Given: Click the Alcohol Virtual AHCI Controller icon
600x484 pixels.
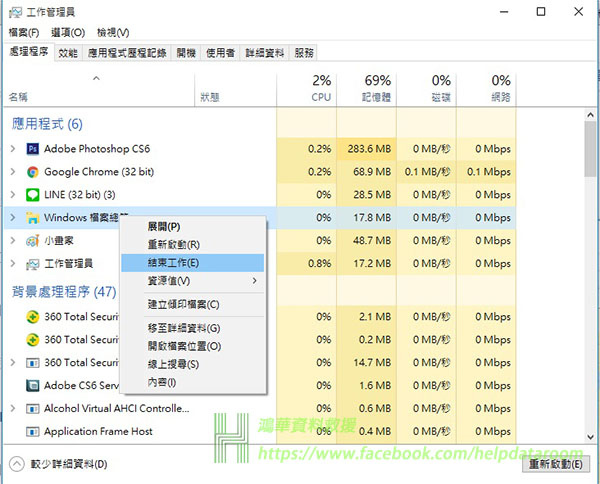Looking at the screenshot, I should point(33,409).
